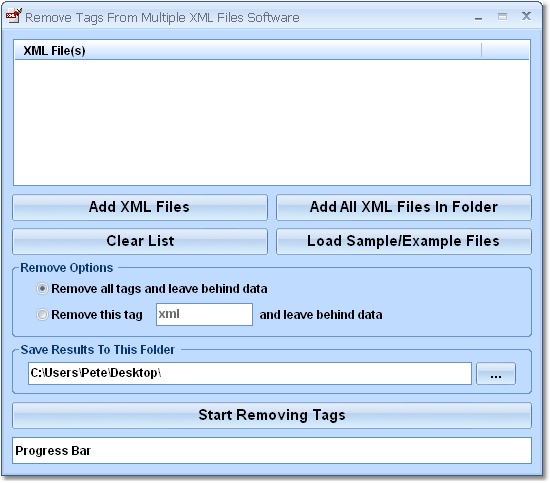Click the Progress Bar area
550x483 pixels.
[272, 450]
